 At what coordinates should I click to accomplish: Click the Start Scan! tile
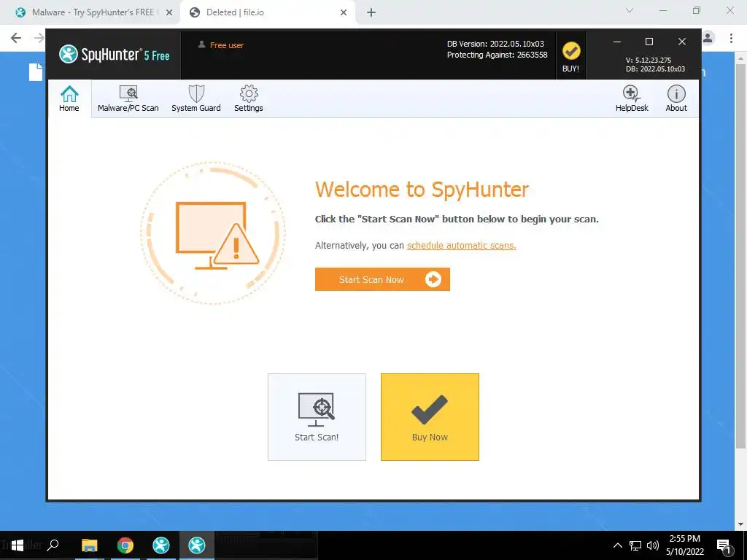(317, 416)
